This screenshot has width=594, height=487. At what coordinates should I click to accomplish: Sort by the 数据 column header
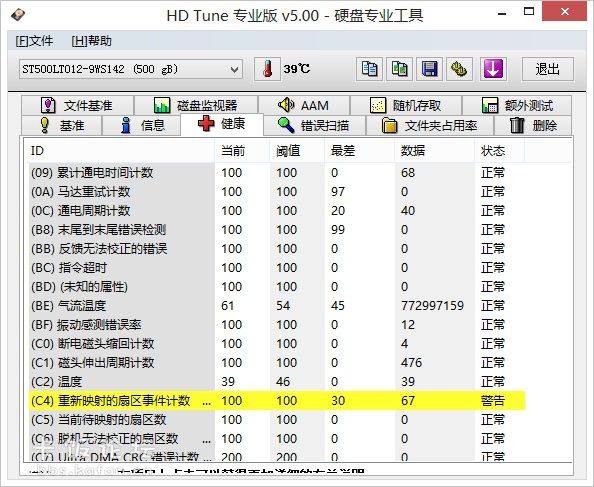point(435,151)
